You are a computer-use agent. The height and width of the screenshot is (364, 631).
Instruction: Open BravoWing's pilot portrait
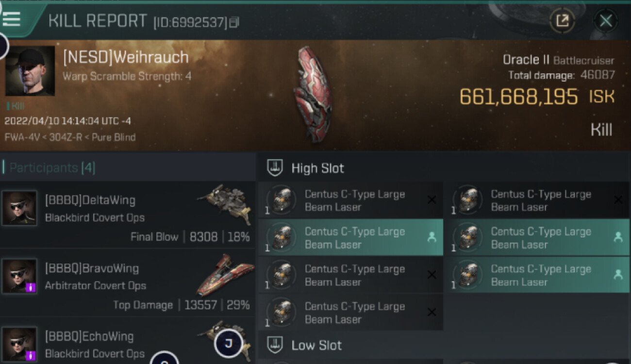click(x=19, y=276)
